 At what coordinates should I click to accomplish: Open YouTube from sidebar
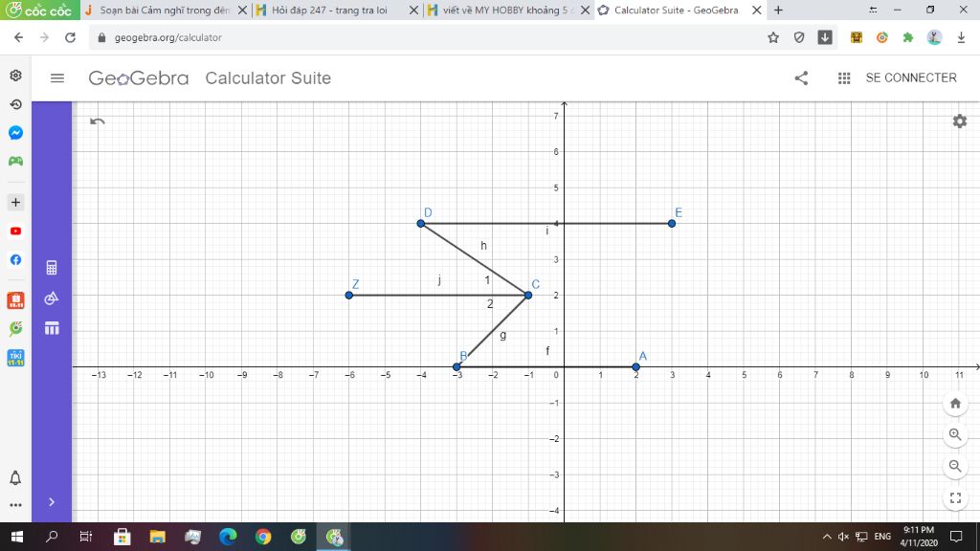(x=15, y=231)
